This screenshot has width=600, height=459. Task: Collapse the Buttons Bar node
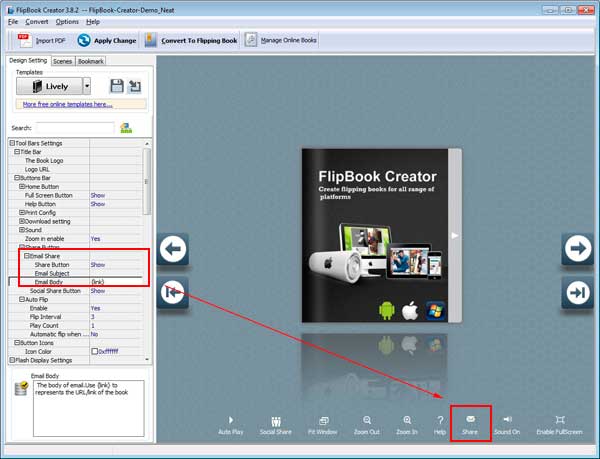point(17,178)
